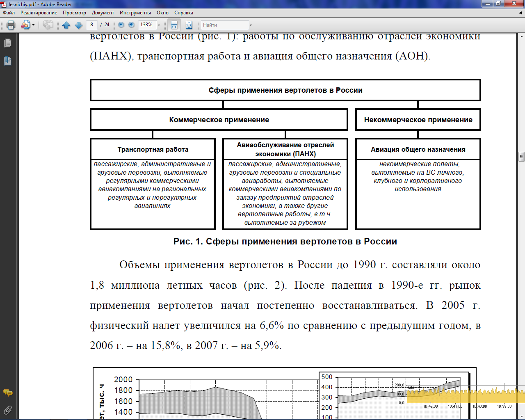Click the "Авиация общего назначения" heading
Viewport: 525px width, 420px height.
tap(418, 150)
